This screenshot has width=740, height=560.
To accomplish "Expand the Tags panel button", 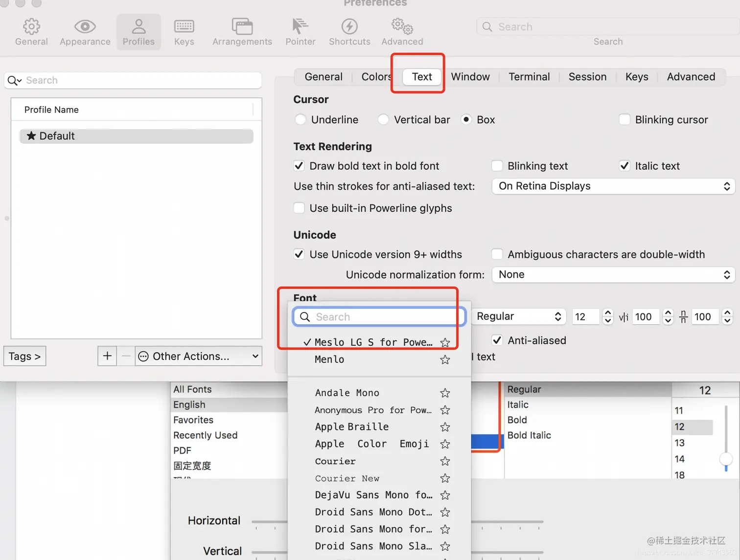I will 25,356.
